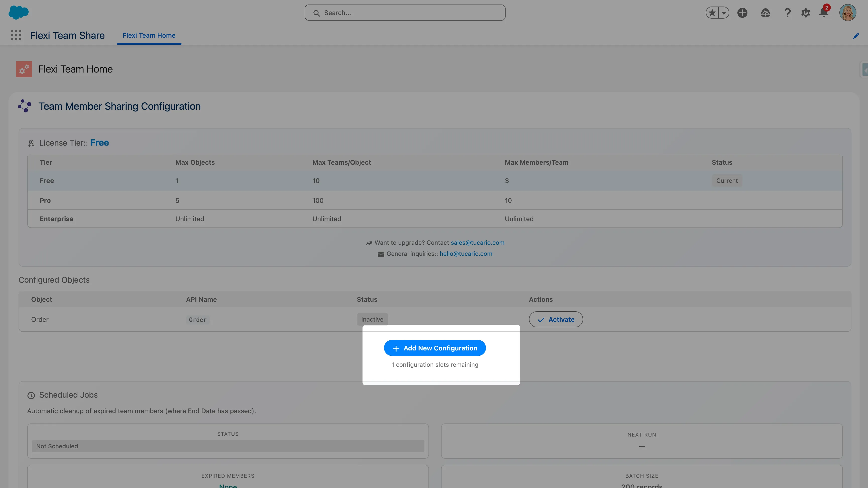868x488 pixels.
Task: Click the Salesforce cloud logo
Action: point(19,13)
